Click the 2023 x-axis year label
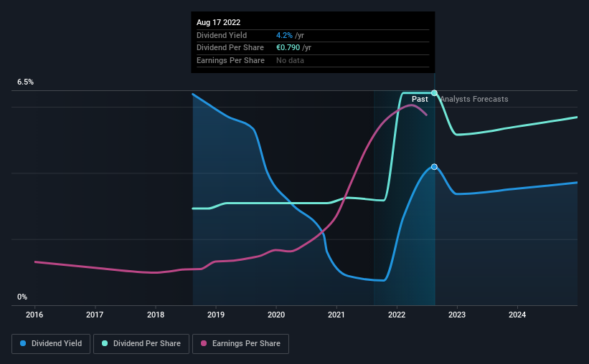589x364 pixels. click(x=457, y=315)
